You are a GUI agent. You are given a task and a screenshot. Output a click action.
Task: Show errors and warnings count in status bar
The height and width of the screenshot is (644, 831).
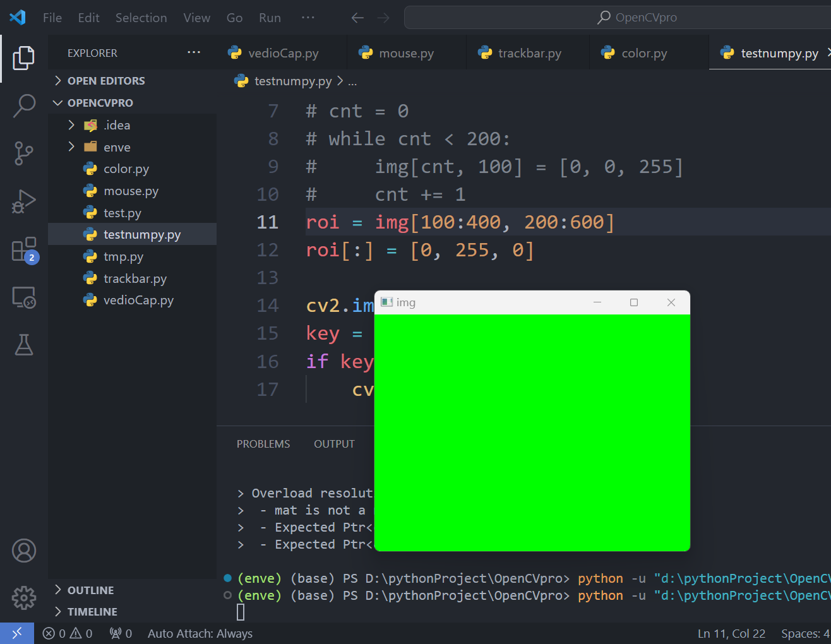coord(68,633)
